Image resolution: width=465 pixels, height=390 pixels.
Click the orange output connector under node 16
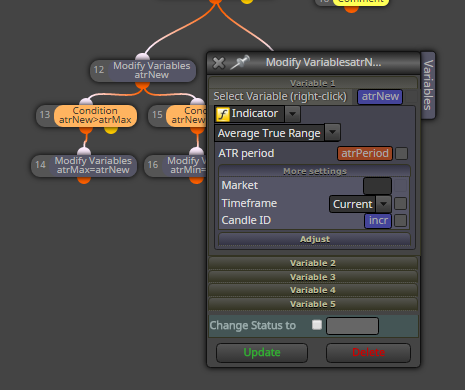(x=196, y=179)
